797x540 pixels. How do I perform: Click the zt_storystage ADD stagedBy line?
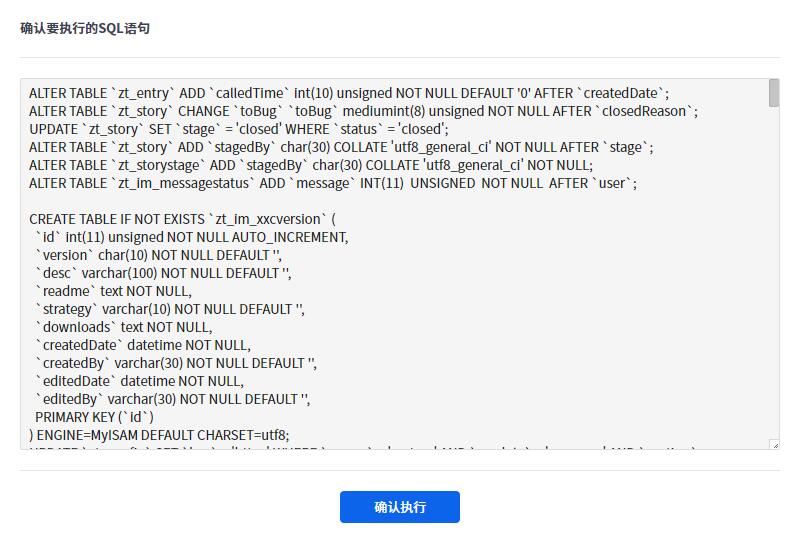311,165
